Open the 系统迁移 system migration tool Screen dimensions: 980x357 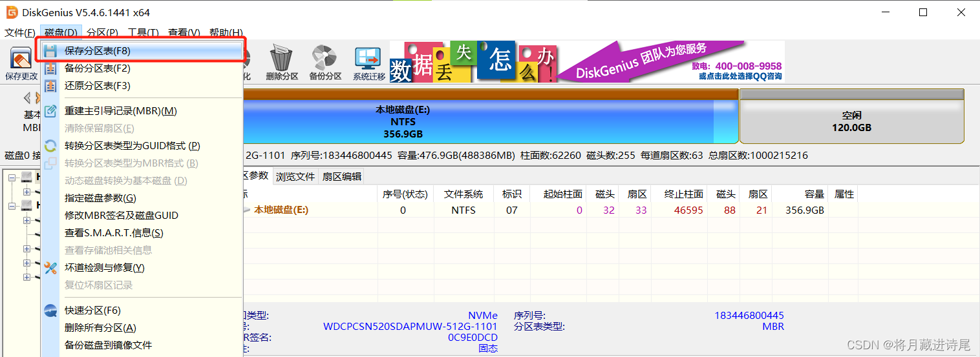coord(368,63)
